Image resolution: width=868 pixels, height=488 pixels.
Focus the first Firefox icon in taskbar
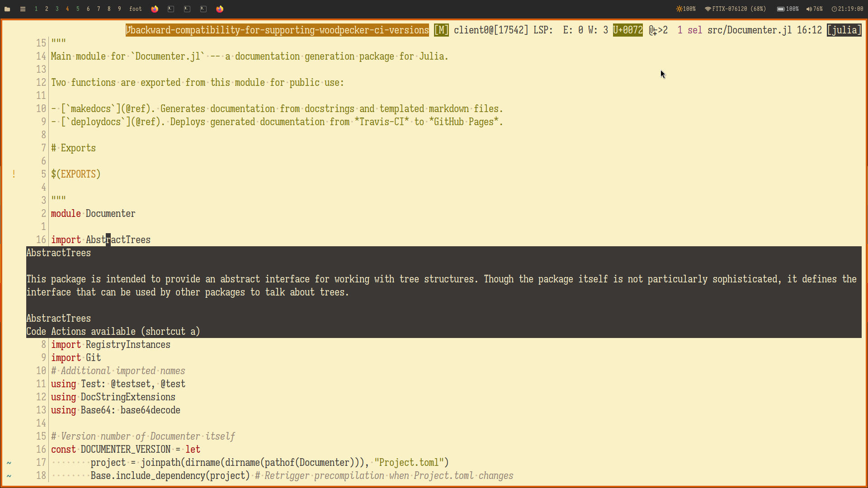coord(155,9)
